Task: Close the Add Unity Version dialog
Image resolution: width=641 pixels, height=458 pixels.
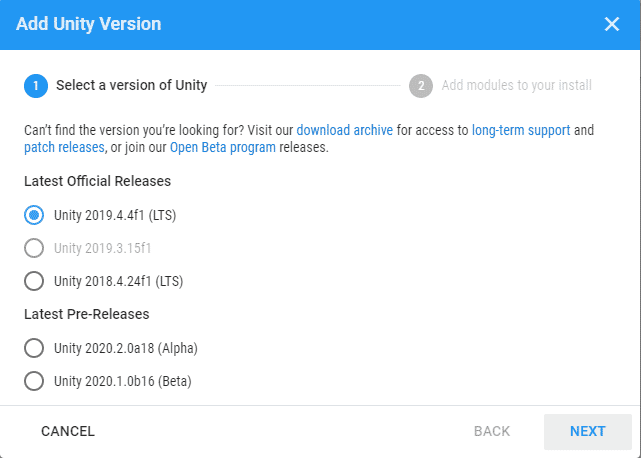Action: click(612, 24)
